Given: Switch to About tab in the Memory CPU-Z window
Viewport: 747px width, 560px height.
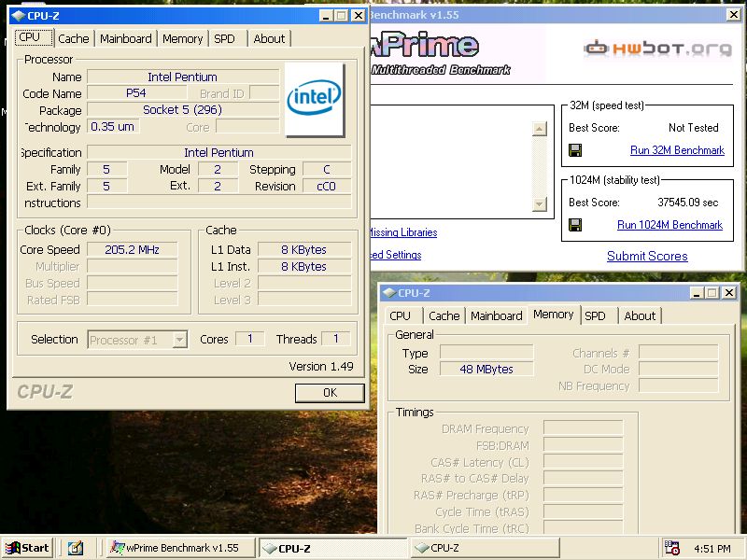Looking at the screenshot, I should click(x=640, y=315).
